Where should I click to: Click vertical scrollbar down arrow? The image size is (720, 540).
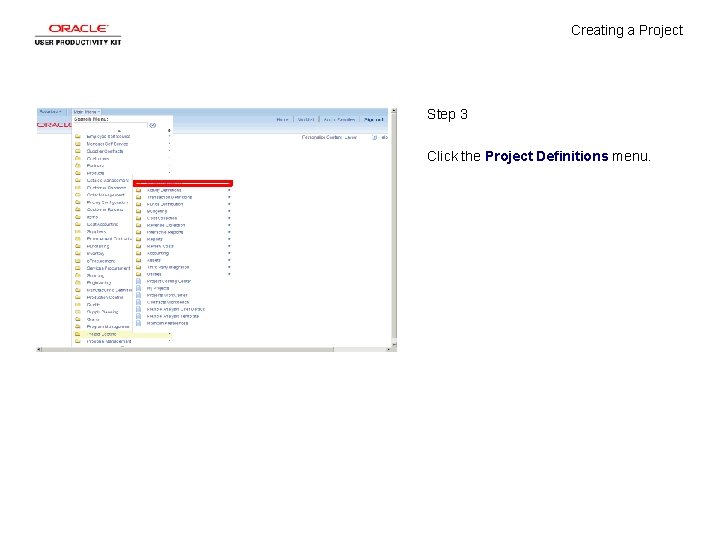394,344
